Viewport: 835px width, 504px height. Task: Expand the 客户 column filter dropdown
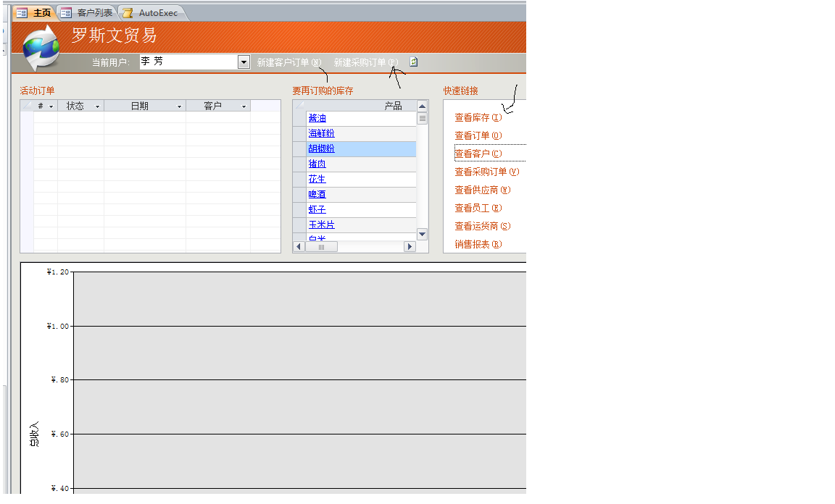[x=244, y=106]
